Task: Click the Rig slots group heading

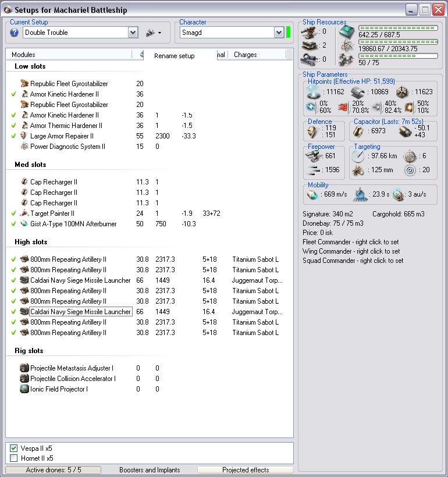Action: coord(29,350)
